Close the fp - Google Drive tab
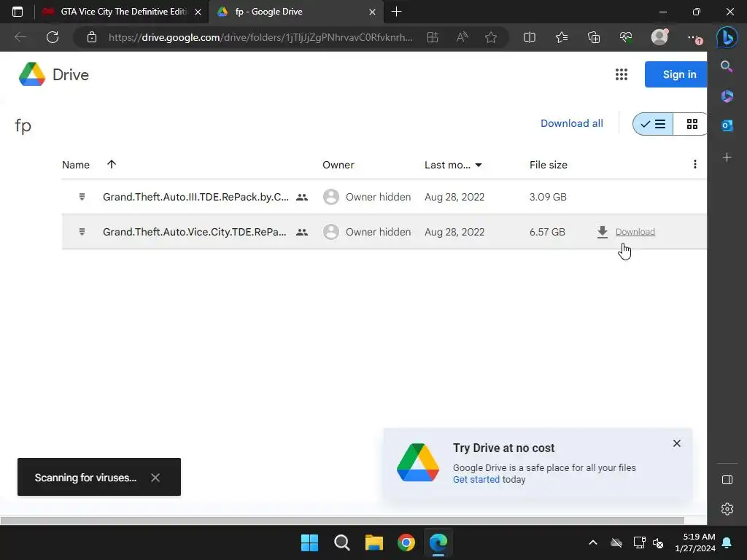The height and width of the screenshot is (560, 747). point(372,12)
